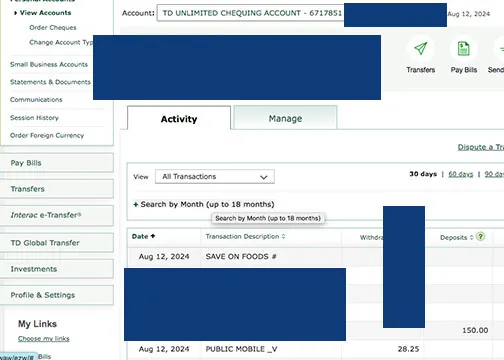The image size is (504, 360).
Task: Sort by the Deposits column header
Action: [456, 237]
